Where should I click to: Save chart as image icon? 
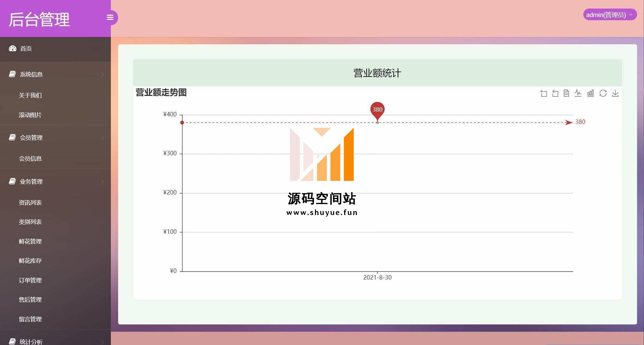click(615, 93)
